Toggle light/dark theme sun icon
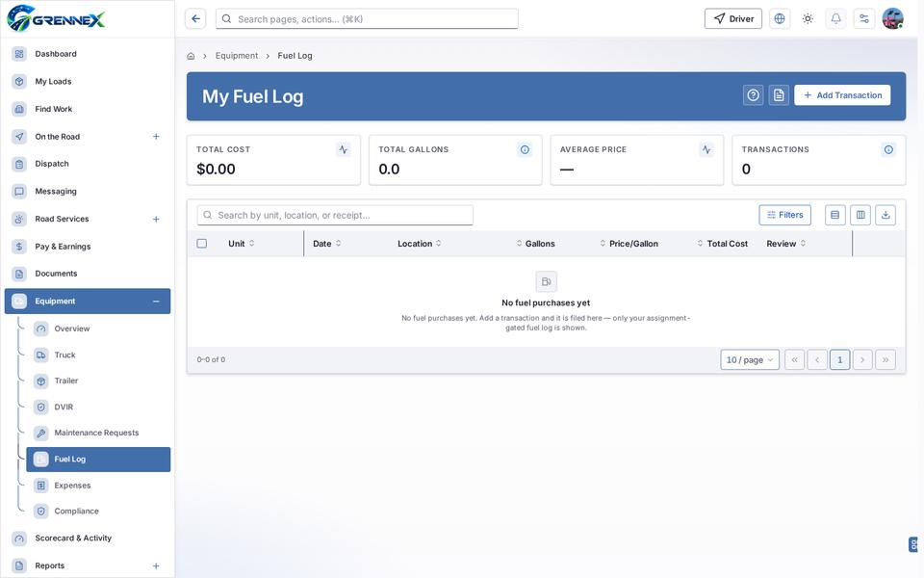 (x=808, y=19)
